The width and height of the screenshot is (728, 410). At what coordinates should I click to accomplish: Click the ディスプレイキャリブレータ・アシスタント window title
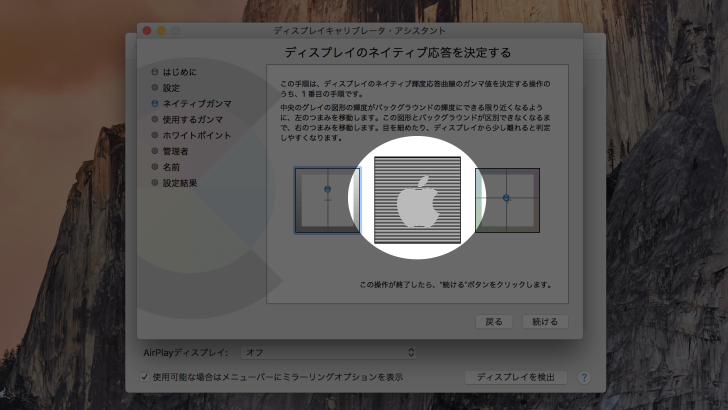(360, 31)
